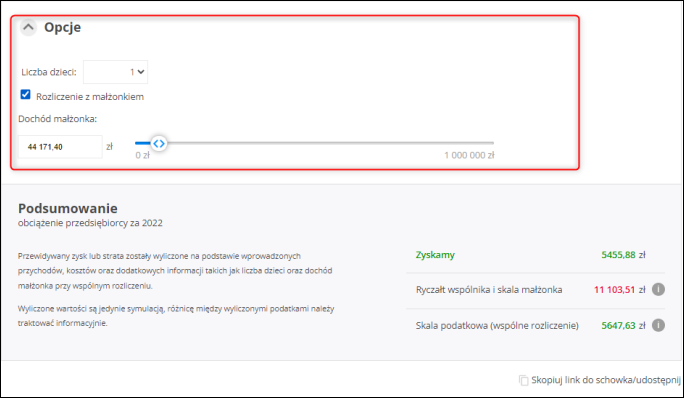This screenshot has width=684, height=398.
Task: Click the Podsumowanie heading
Action: [68, 208]
